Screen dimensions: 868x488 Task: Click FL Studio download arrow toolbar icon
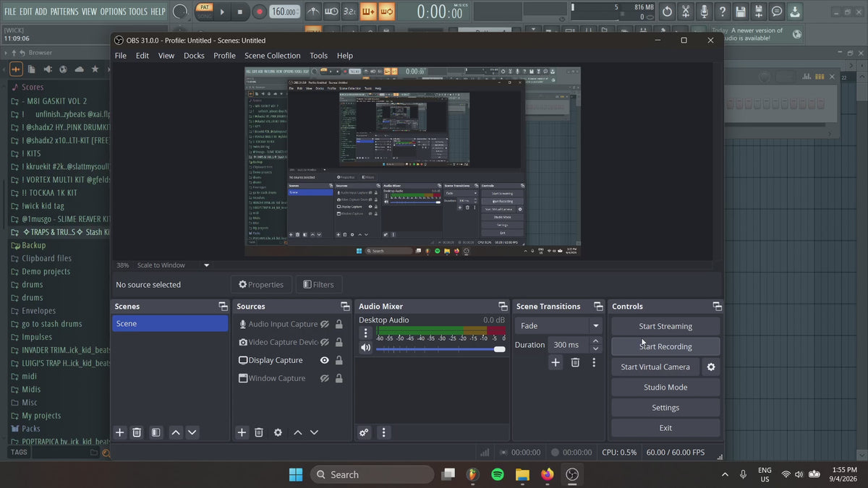[x=795, y=12]
